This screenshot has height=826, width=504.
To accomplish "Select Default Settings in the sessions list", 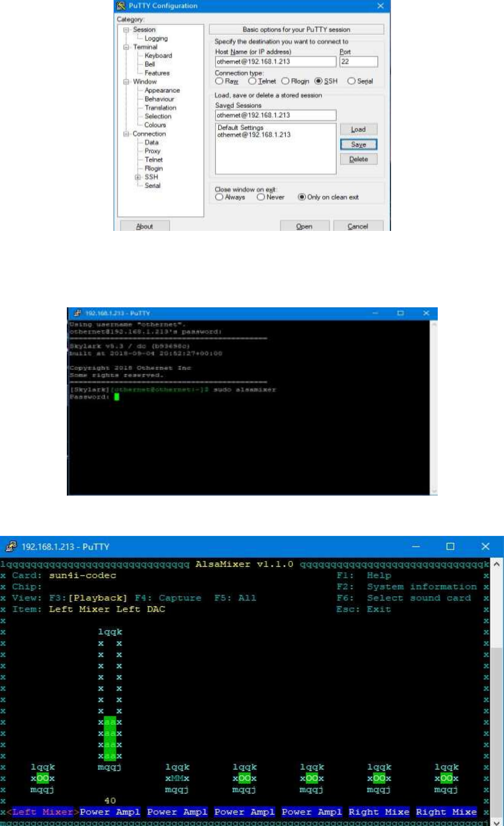I will pyautogui.click(x=240, y=128).
